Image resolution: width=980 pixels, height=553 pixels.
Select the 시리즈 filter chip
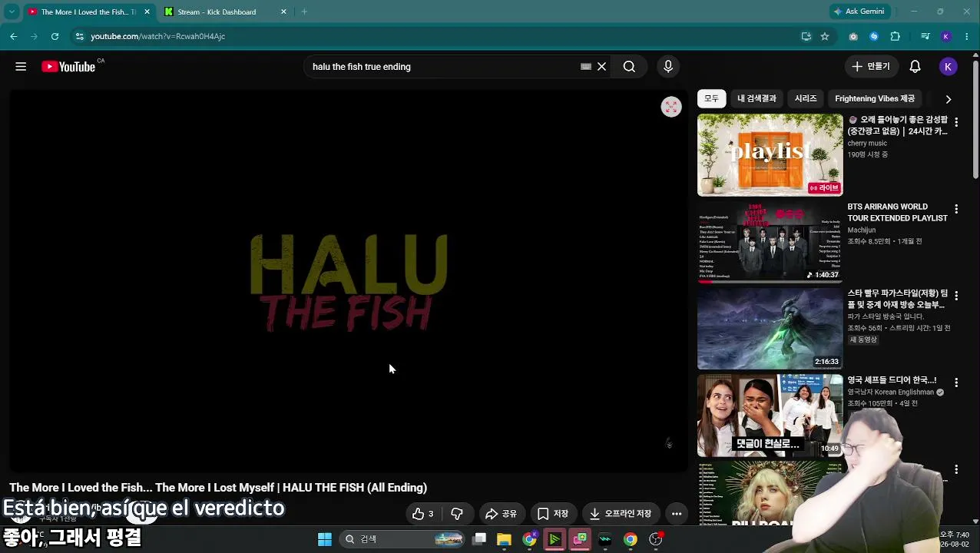tap(806, 98)
